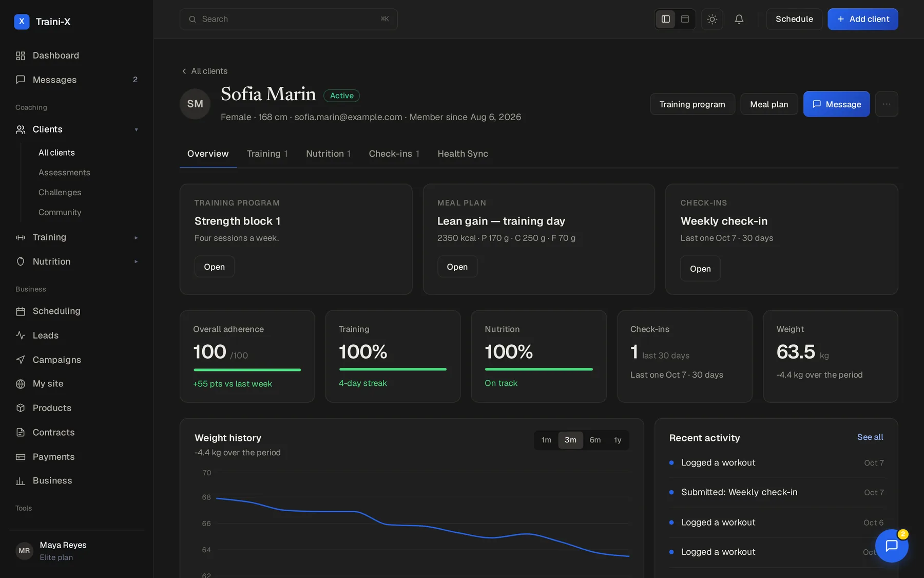Select the 6m weight history range
Screen dimensions: 924x578
(595, 440)
